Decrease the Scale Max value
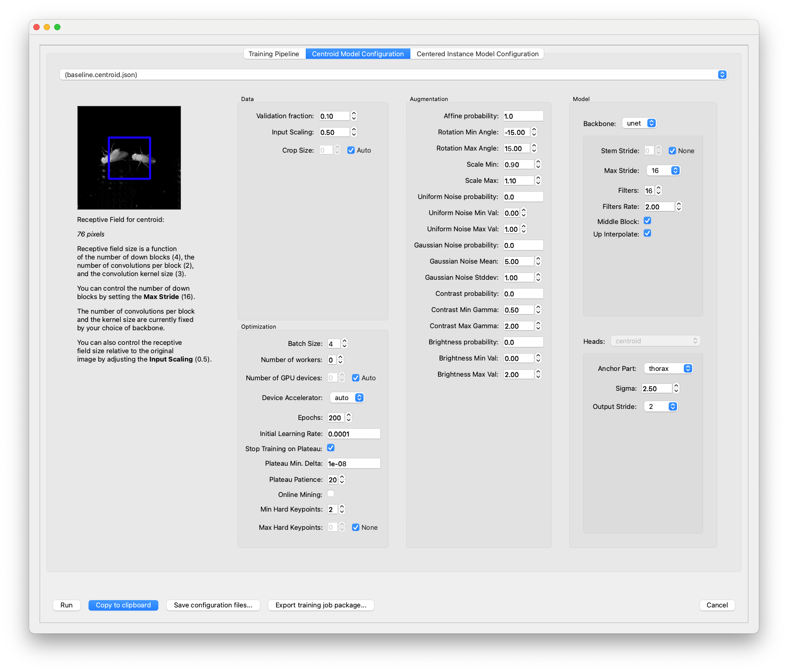788x672 pixels. 538,183
